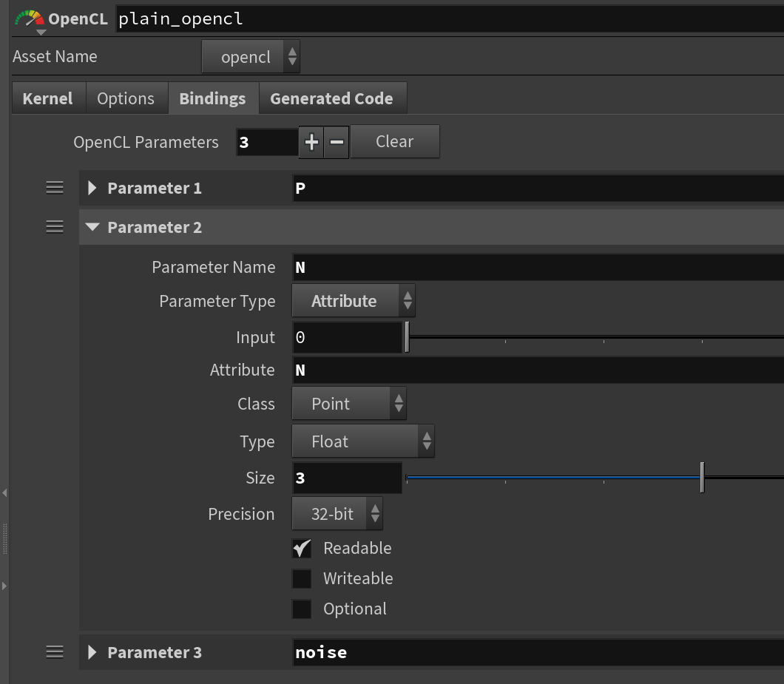Click the OpenCL node gauge icon

click(x=30, y=19)
